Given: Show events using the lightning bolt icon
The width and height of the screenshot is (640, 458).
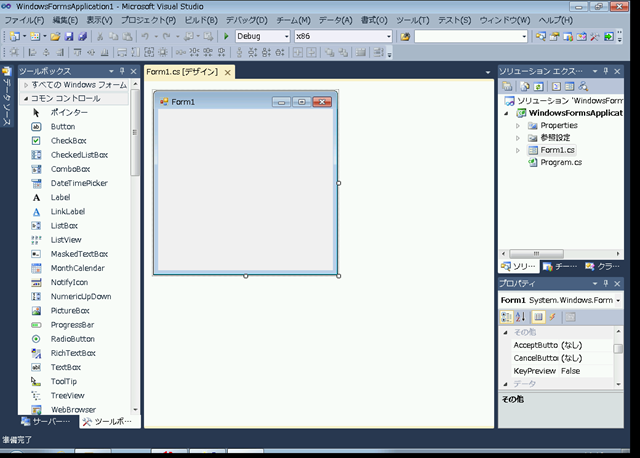Looking at the screenshot, I should (x=551, y=317).
